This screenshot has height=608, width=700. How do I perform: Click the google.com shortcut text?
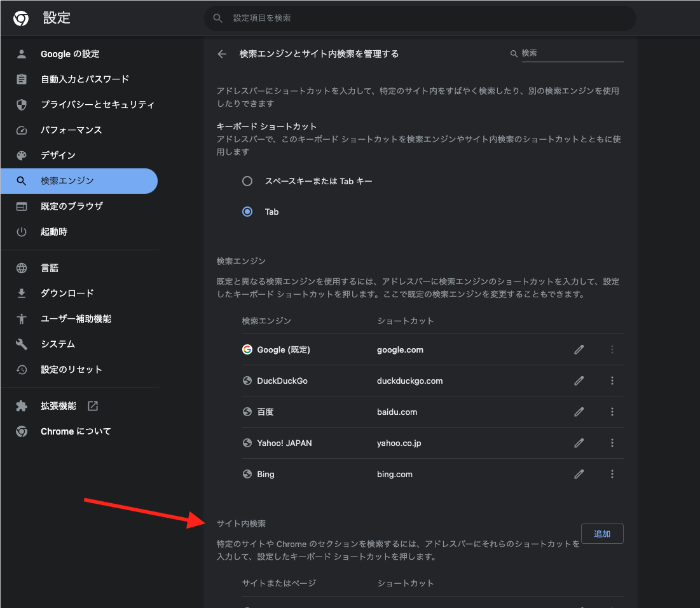click(x=400, y=350)
